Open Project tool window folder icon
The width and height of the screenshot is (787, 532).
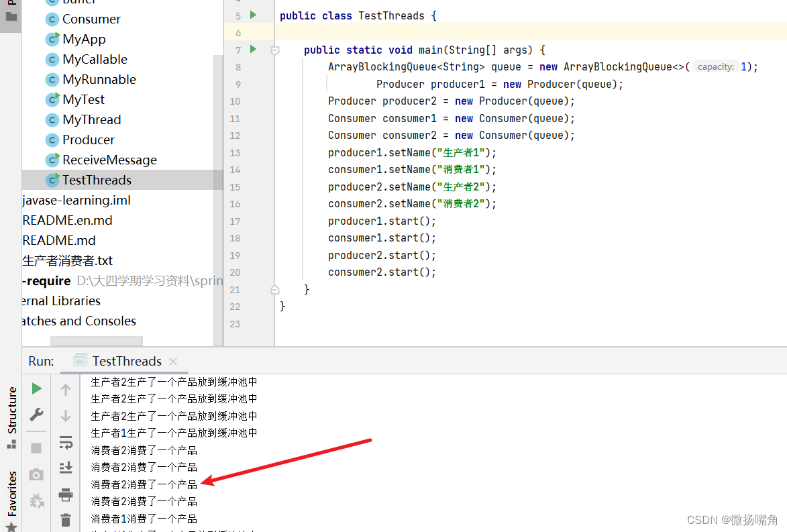coord(11,17)
